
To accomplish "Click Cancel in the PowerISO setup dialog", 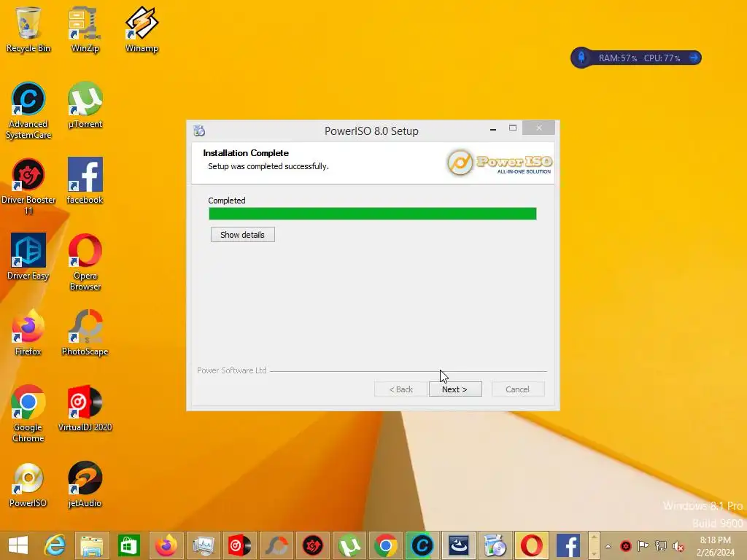I will pos(517,389).
